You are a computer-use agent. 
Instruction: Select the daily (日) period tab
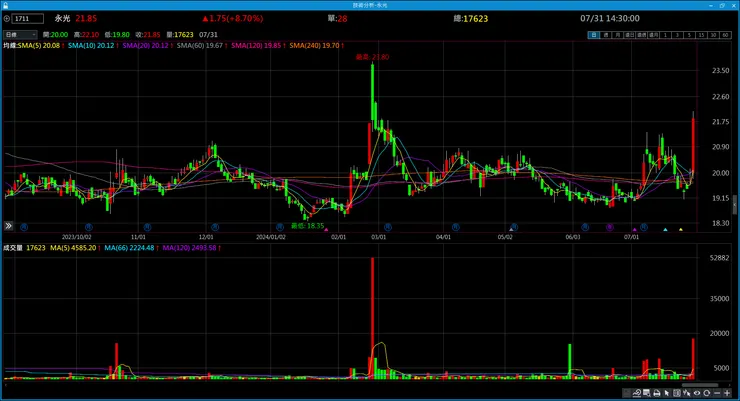[x=594, y=35]
